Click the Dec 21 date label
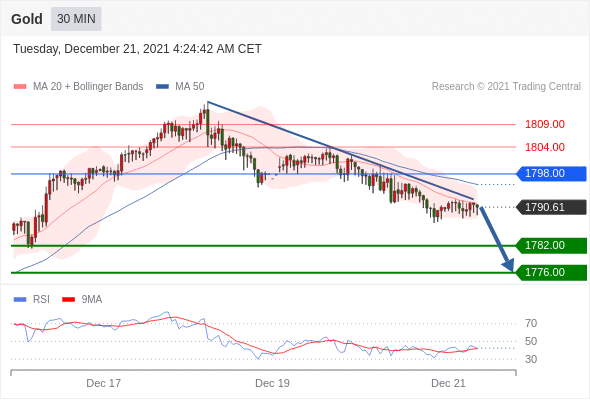 (448, 383)
